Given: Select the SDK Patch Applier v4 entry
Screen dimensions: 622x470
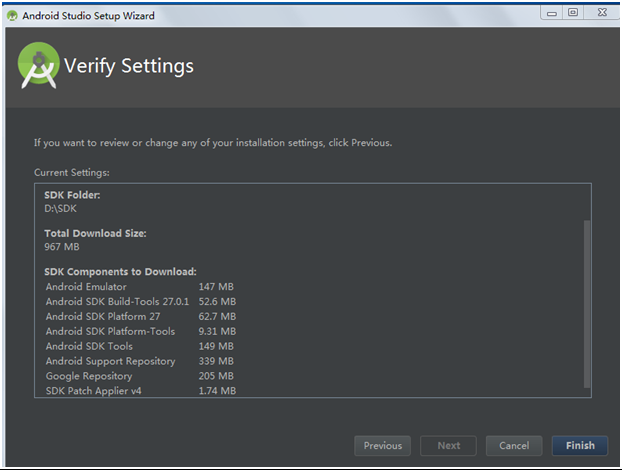Looking at the screenshot, I should click(141, 391).
